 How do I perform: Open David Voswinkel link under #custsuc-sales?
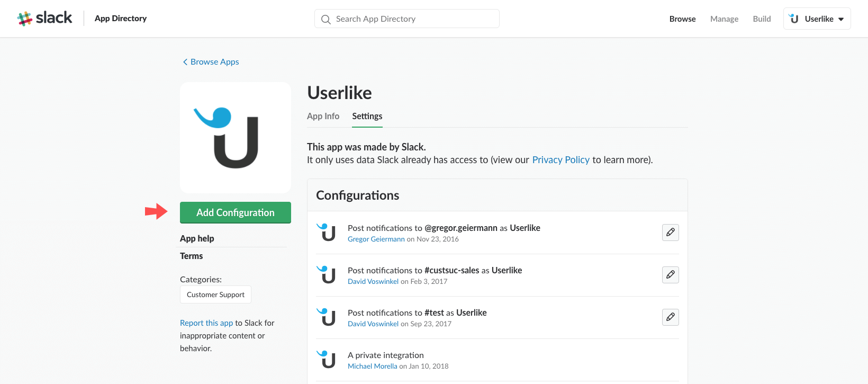373,282
